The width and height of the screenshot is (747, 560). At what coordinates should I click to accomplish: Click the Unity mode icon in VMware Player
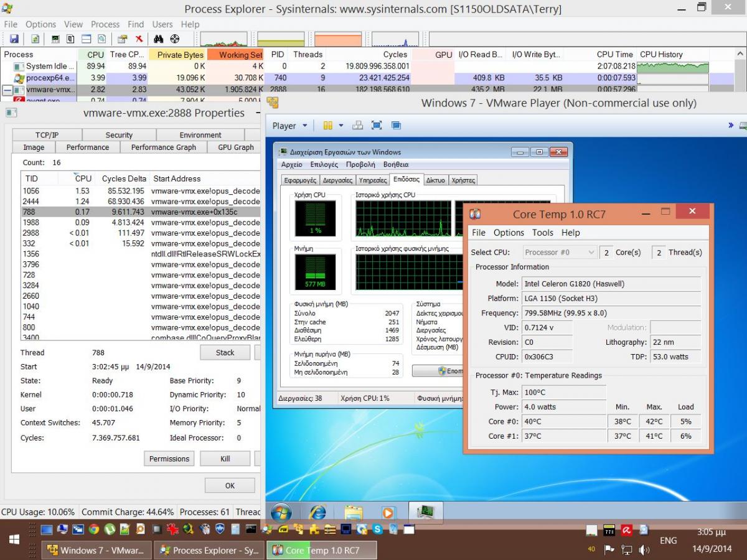pos(396,125)
